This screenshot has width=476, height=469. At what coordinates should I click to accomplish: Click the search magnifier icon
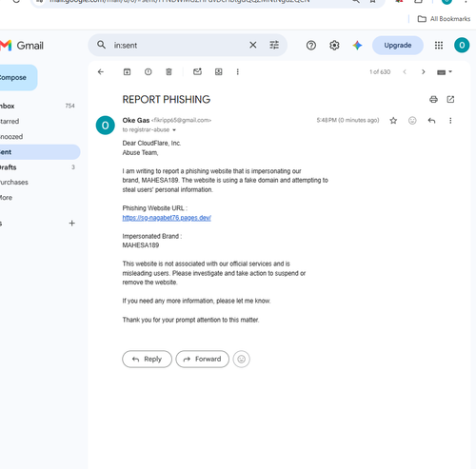pyautogui.click(x=101, y=45)
